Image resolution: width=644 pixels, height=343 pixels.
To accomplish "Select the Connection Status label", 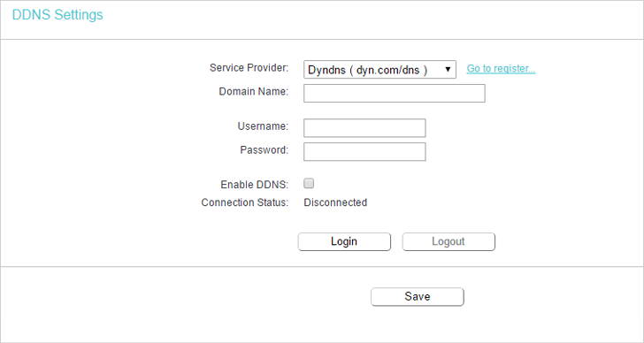I will click(x=245, y=202).
